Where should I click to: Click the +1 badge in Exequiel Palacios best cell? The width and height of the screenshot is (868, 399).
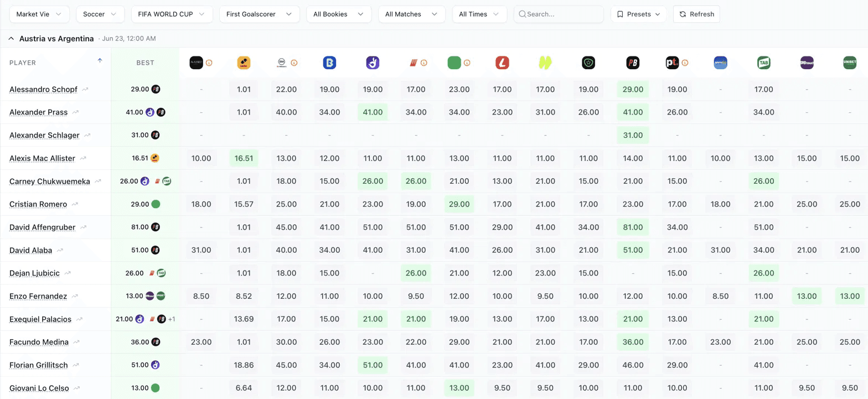(x=172, y=319)
